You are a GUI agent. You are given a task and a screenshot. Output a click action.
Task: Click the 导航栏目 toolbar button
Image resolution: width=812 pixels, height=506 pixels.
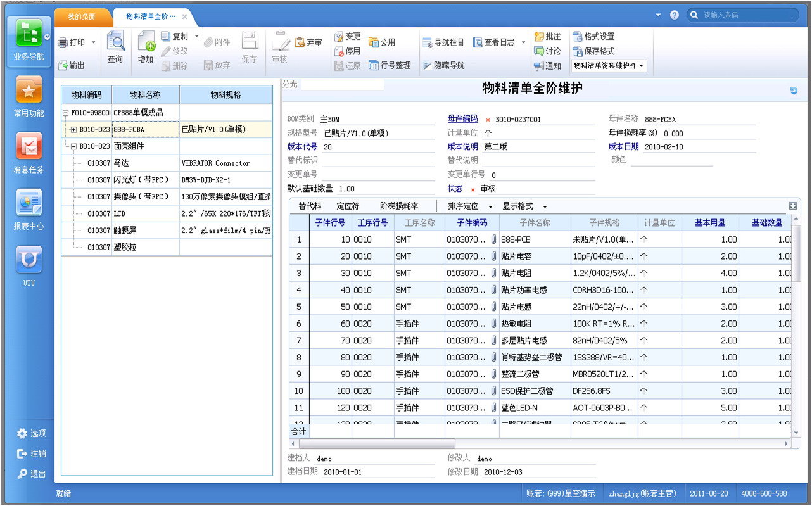coord(443,42)
